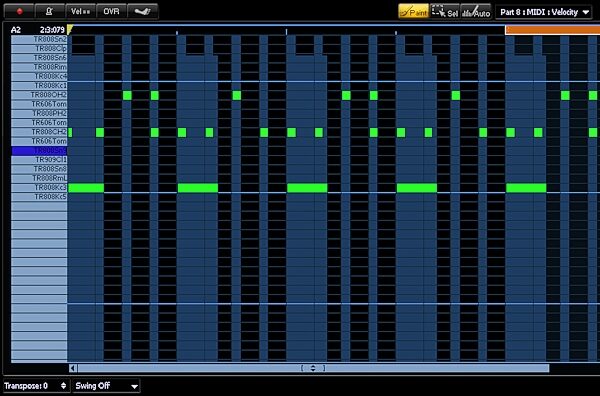Select the TR808Kc3 drum row
Viewport: 600px width, 396px height.
tap(39, 187)
